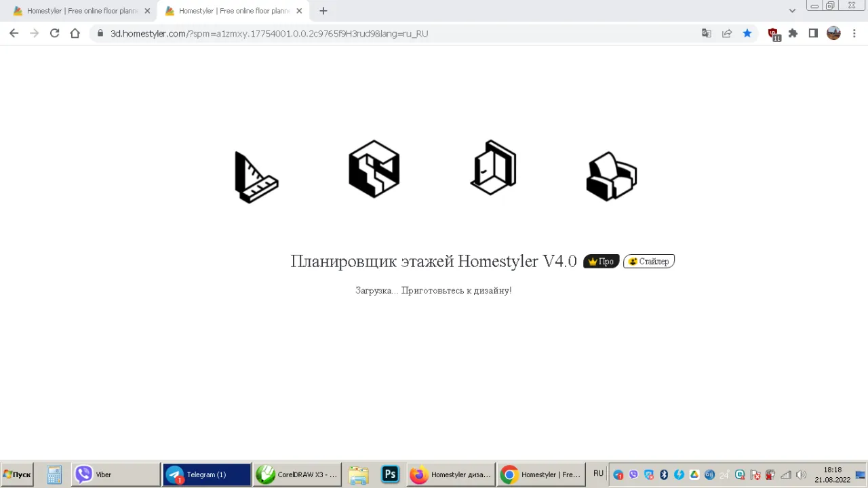Close the first Homestyler tab
Image resolution: width=868 pixels, height=488 pixels.
point(147,11)
